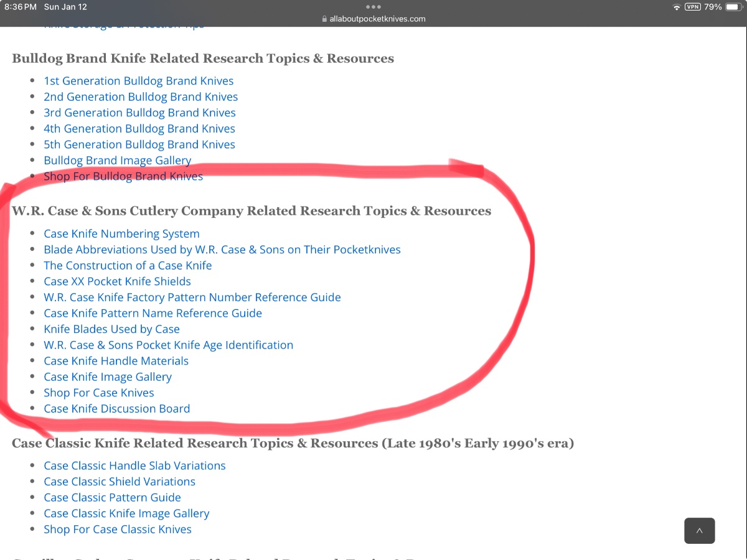Tap the allaboutpocketknives.com address bar

374,19
